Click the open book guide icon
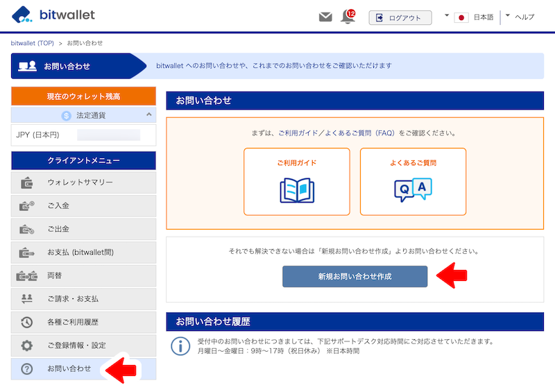The width and height of the screenshot is (555, 392). click(x=297, y=190)
